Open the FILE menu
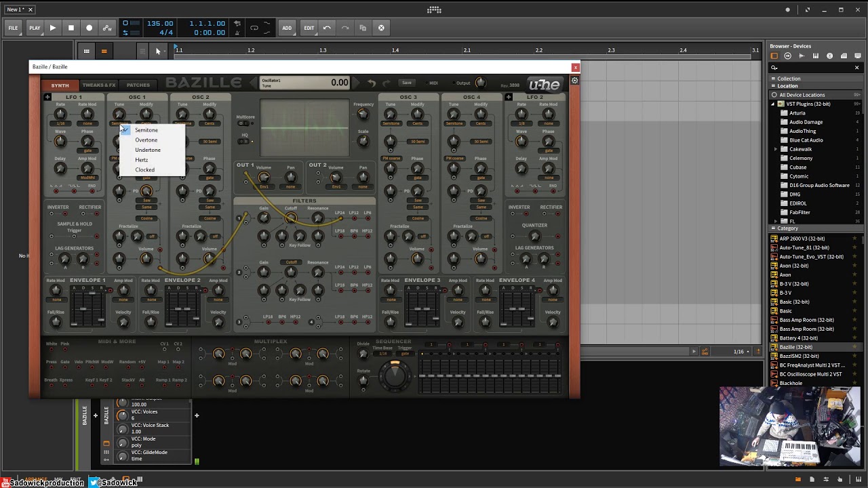This screenshot has height=488, width=868. [13, 28]
